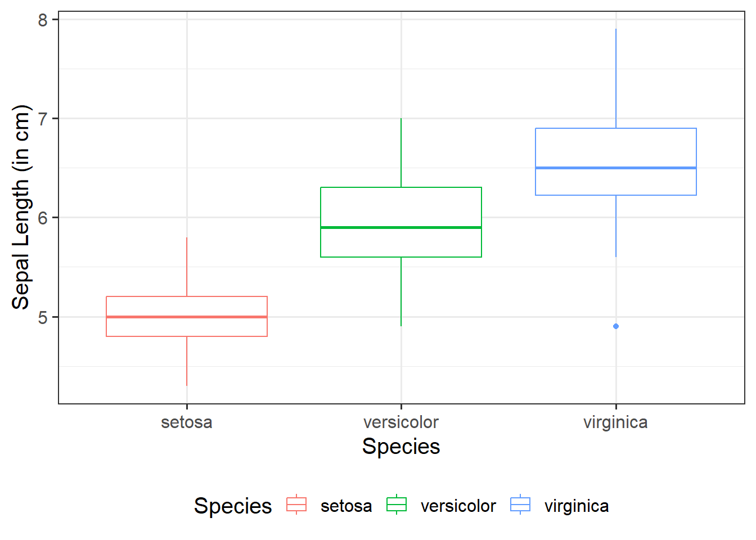
Task: Click the y-axis tick label 8
Action: [43, 20]
